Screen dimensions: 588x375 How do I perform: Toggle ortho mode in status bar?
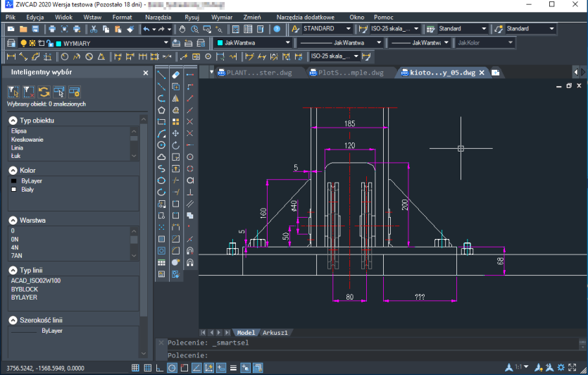click(x=160, y=368)
